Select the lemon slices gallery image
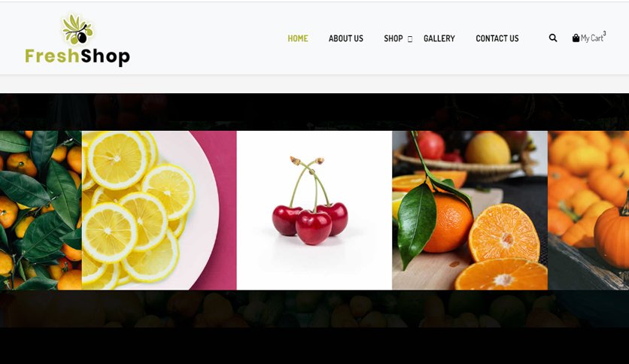Screen dimensions: 629x364 click(x=160, y=210)
